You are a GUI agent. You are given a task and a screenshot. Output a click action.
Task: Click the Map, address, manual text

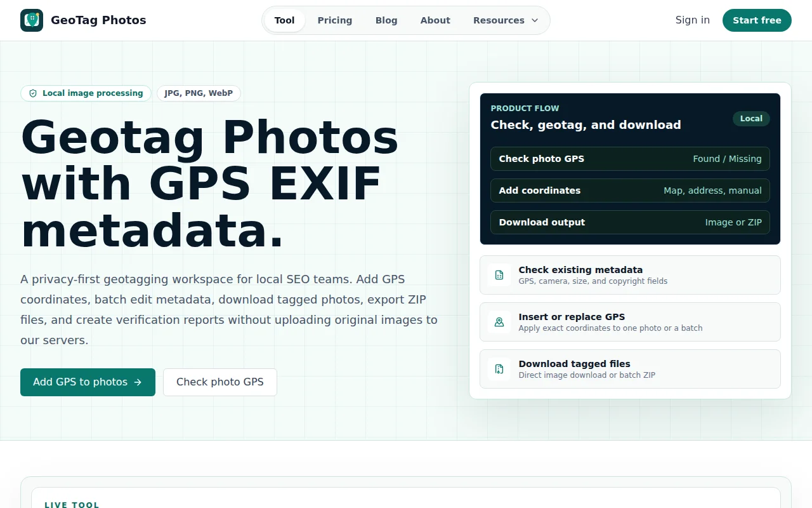click(712, 190)
